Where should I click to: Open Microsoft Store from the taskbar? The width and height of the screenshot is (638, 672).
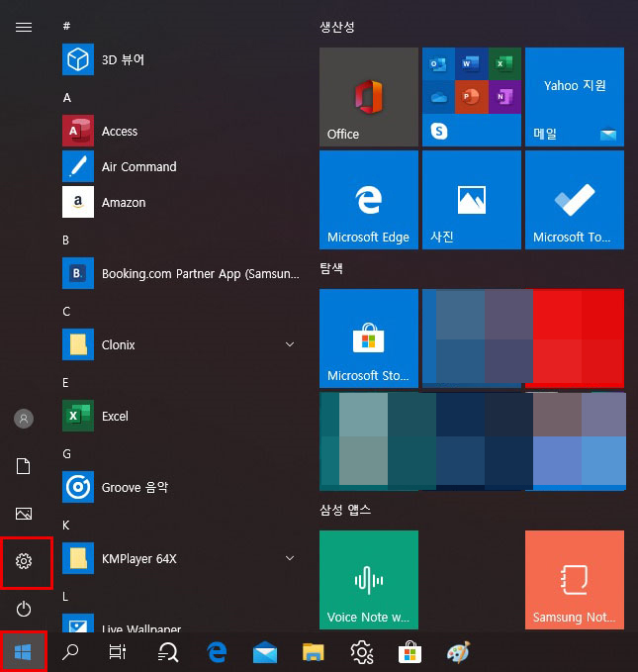tap(410, 652)
